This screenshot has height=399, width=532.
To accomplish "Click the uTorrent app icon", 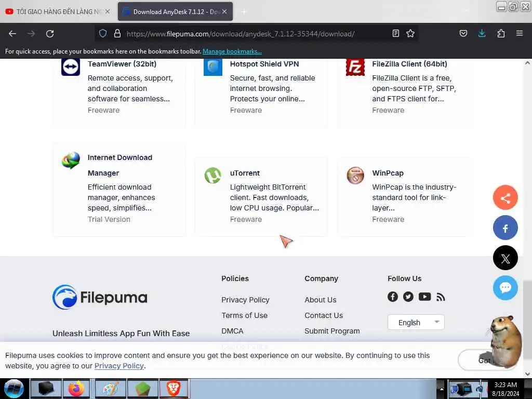I will click(x=212, y=176).
